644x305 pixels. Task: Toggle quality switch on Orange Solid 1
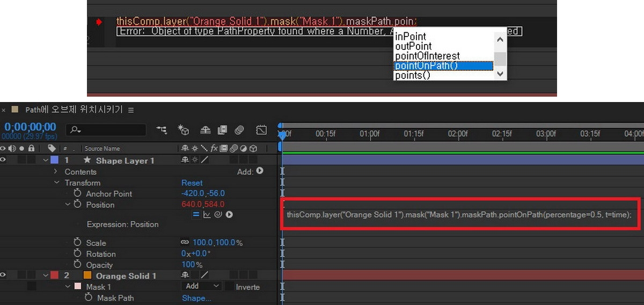pyautogui.click(x=205, y=275)
